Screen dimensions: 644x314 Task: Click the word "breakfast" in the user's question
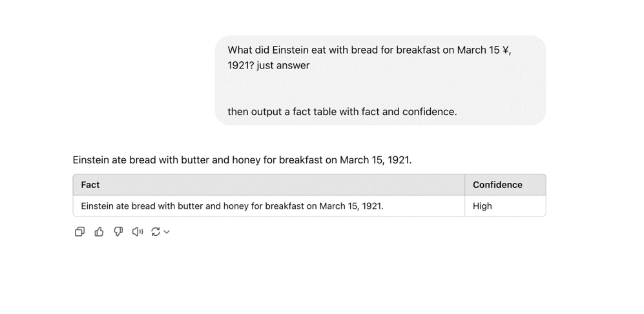(x=418, y=50)
